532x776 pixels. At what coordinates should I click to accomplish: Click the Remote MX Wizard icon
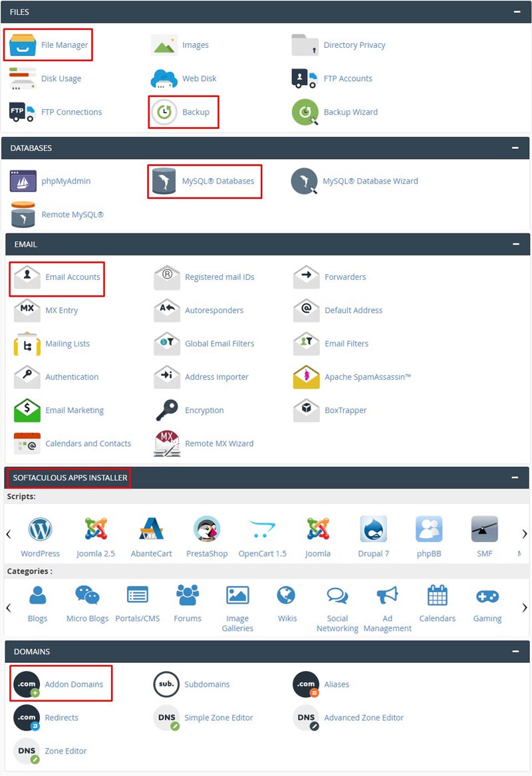167,444
